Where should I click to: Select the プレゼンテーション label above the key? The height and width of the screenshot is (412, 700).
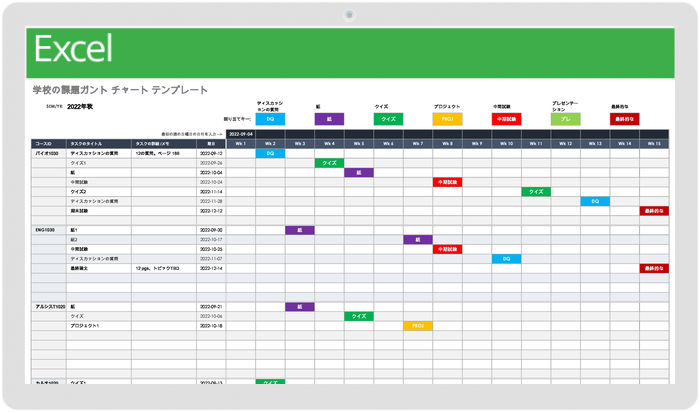click(x=565, y=106)
